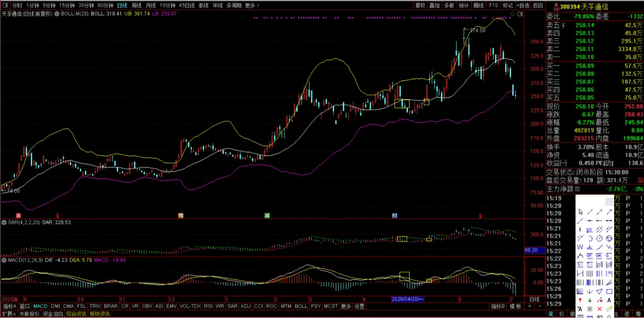Toggle the 画线 drawing tools button

[x=478, y=5]
